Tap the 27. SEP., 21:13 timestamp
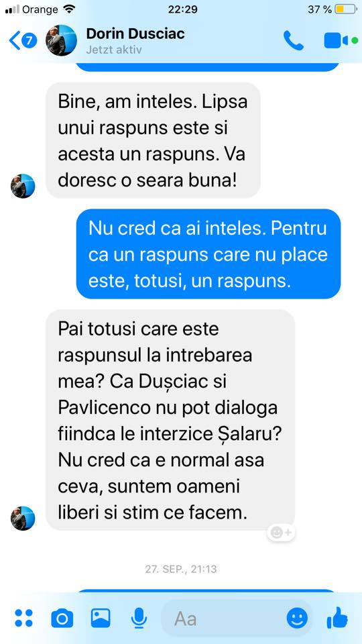Viewport: 362px width, 644px height. point(181,570)
